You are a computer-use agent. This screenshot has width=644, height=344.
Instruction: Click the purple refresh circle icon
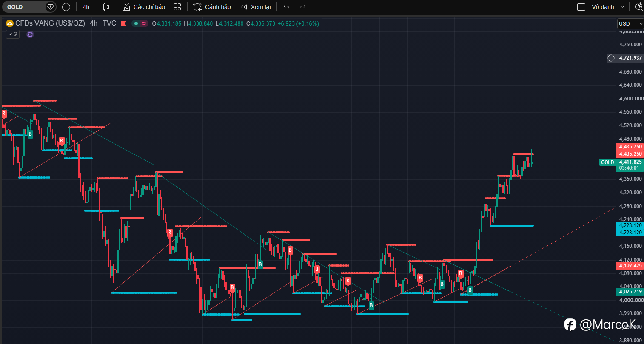[30, 34]
